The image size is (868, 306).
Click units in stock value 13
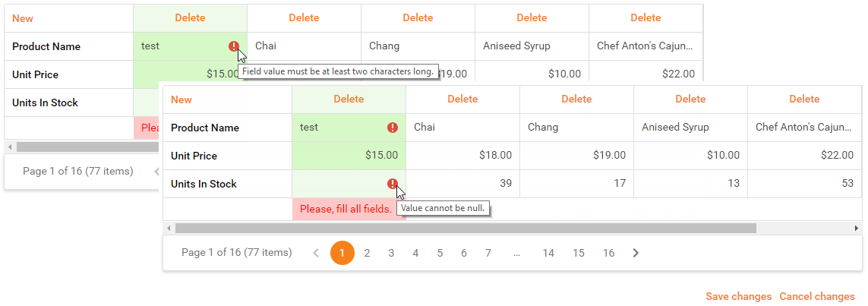(x=690, y=184)
